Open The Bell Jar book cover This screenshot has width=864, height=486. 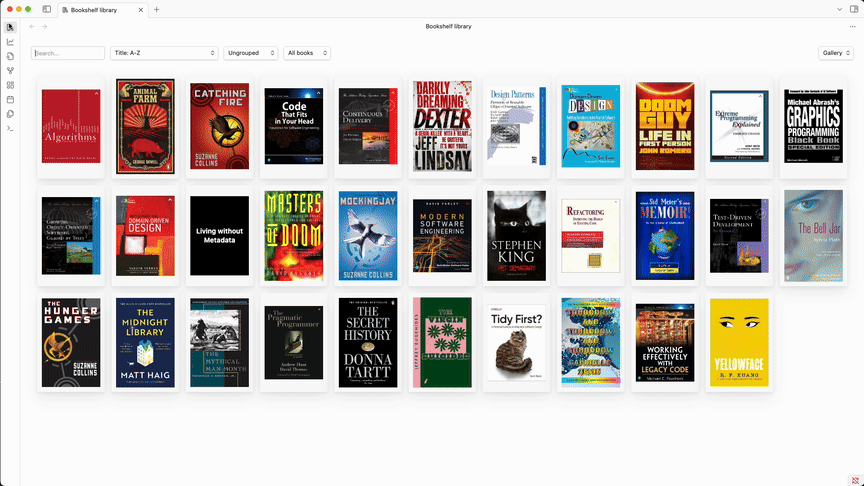click(813, 236)
